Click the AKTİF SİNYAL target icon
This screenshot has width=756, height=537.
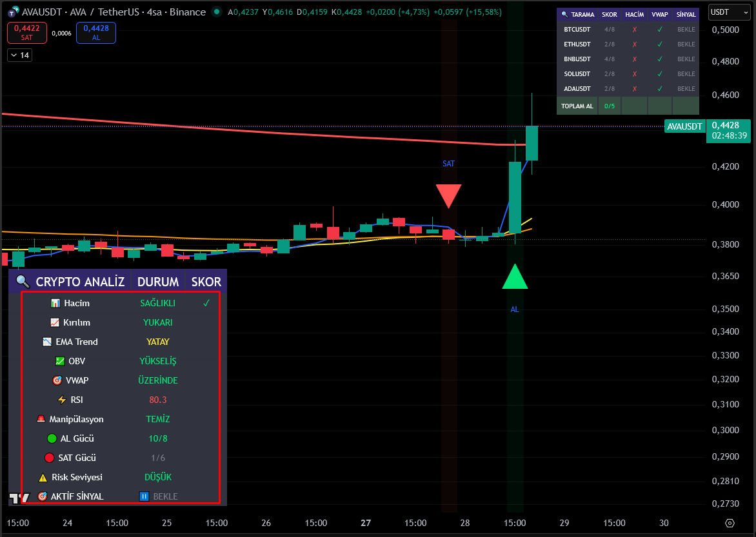[x=43, y=496]
